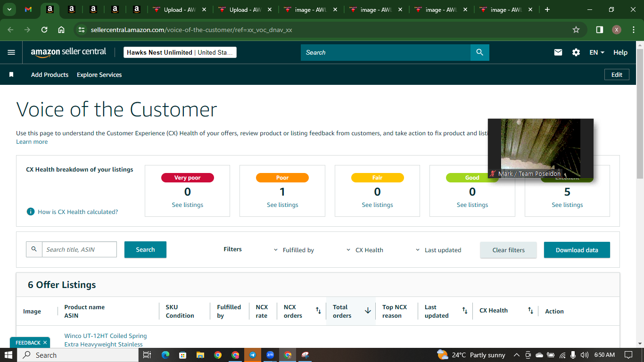Screen dimensions: 644x362
Task: Open Telegram from the taskbar
Action: (x=253, y=355)
